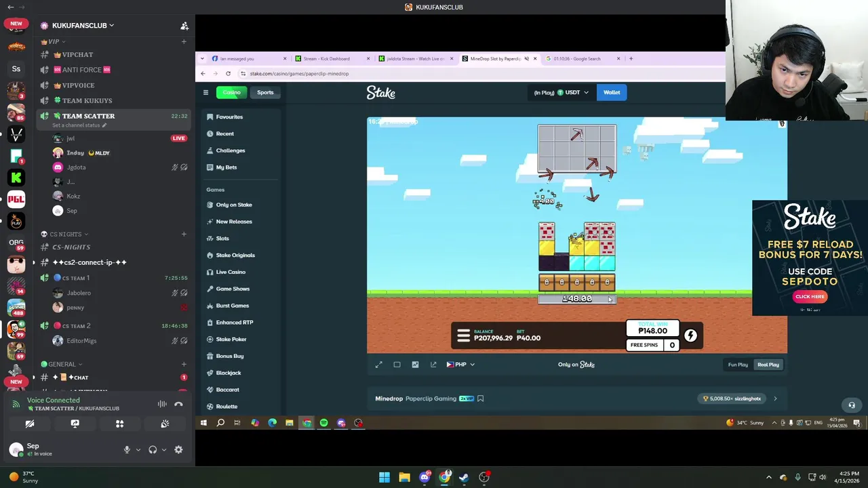Image resolution: width=868 pixels, height=488 pixels.
Task: Browse the Slots category
Action: (x=241, y=238)
